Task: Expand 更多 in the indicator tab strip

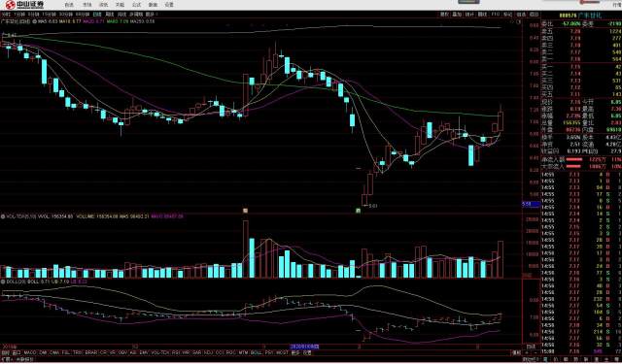Action: pyautogui.click(x=295, y=352)
